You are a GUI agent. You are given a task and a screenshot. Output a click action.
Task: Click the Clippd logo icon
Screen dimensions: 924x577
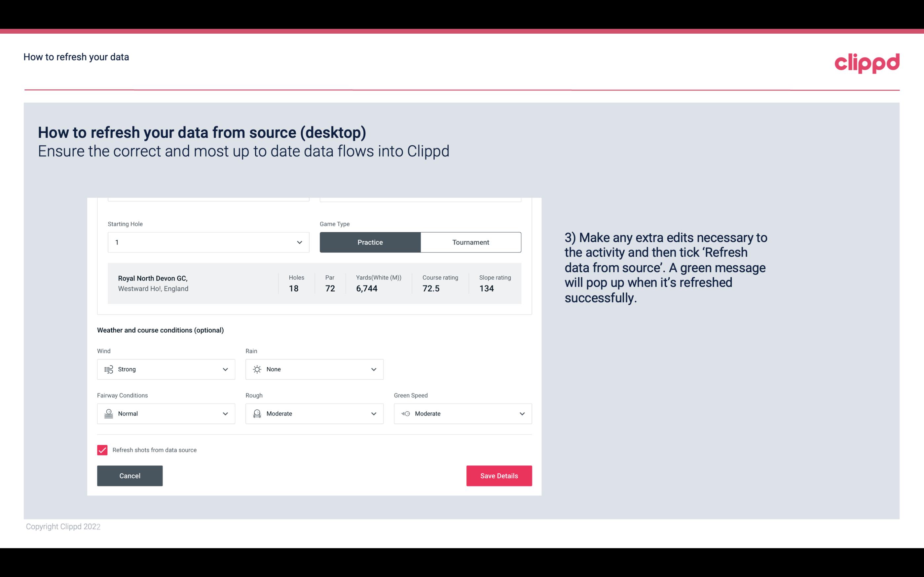[867, 62]
